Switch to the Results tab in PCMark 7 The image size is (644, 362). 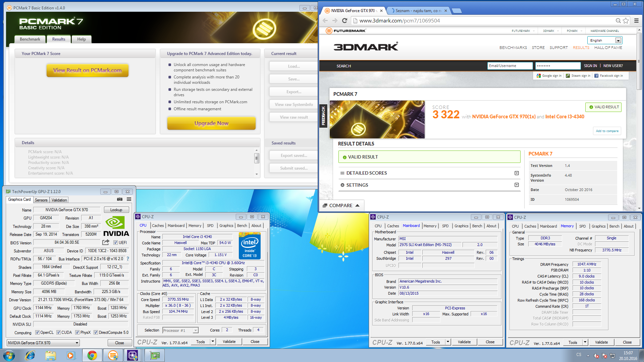click(59, 39)
